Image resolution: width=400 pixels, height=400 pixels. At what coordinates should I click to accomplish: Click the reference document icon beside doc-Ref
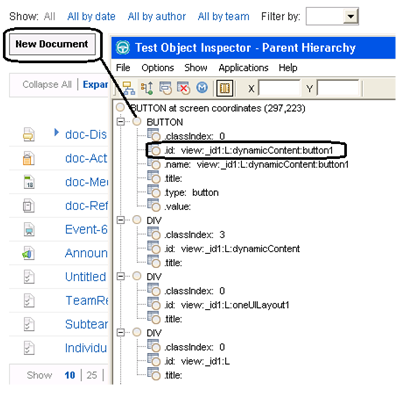tap(29, 206)
